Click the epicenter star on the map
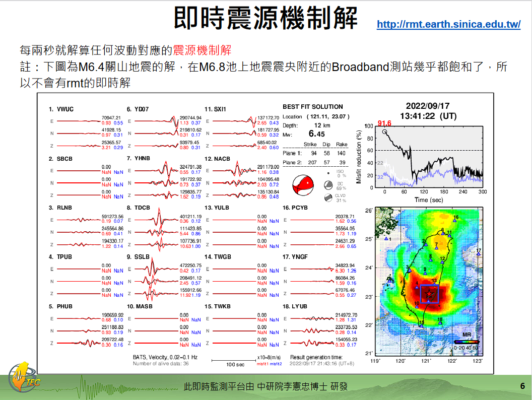Viewport: 532px width, 400px height. pyautogui.click(x=429, y=294)
